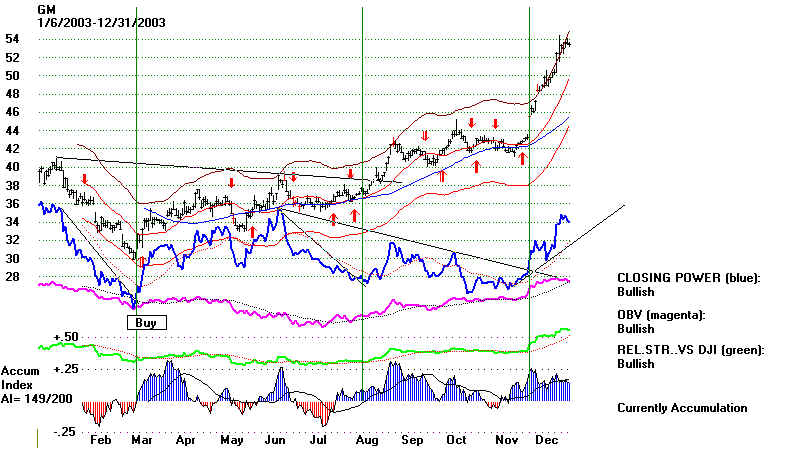Click the Aug month label
This screenshot has width=800, height=452.
tap(367, 440)
